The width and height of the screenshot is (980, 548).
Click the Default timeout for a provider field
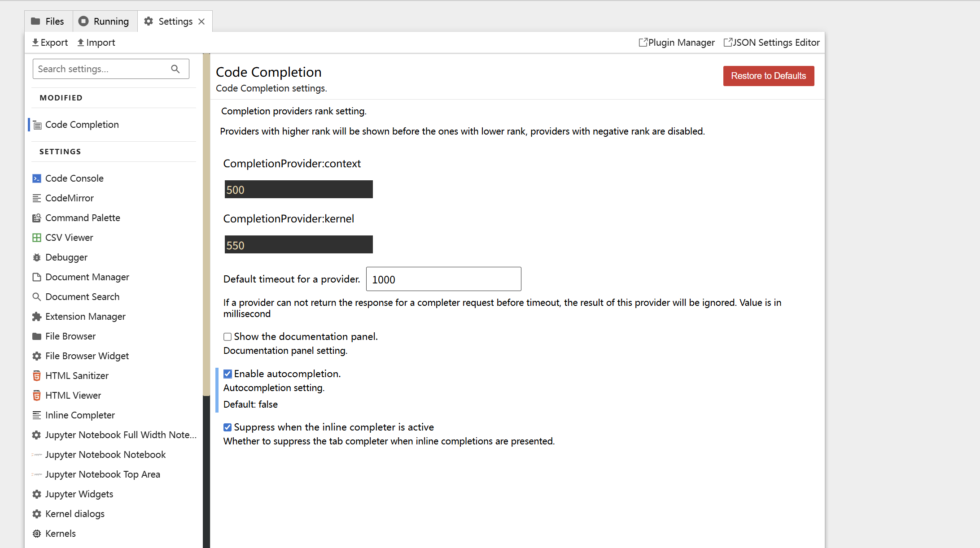click(x=443, y=279)
